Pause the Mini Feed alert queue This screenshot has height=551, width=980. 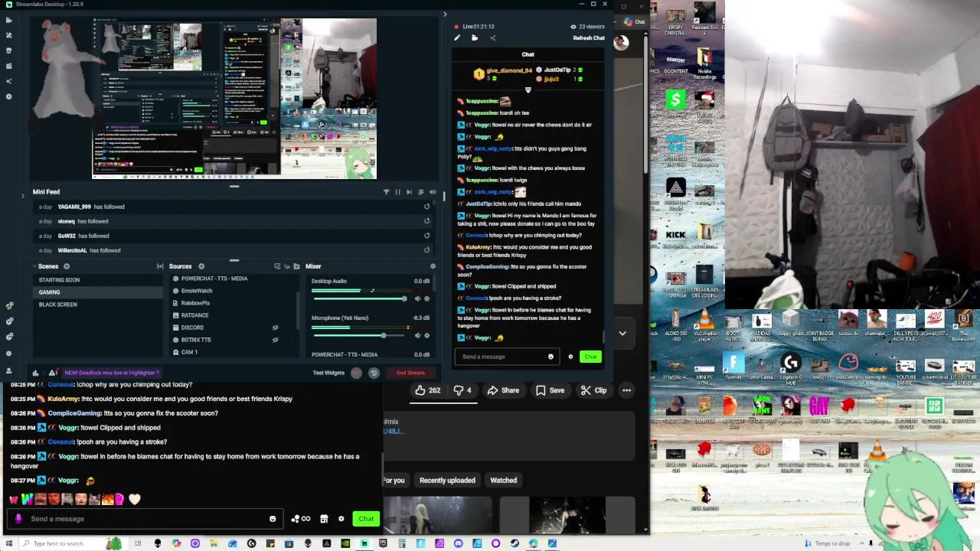pos(397,192)
